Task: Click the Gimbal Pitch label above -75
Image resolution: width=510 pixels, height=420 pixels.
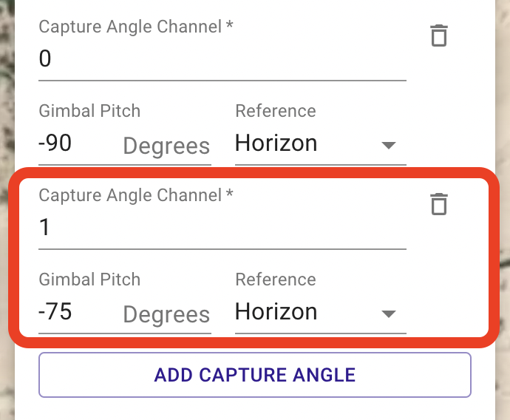Action: [89, 280]
